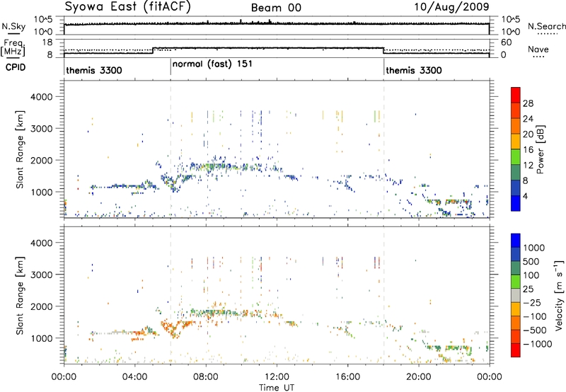Click the 1000 km tick in the velocity panel
This screenshot has width=566, height=392.
41,338
